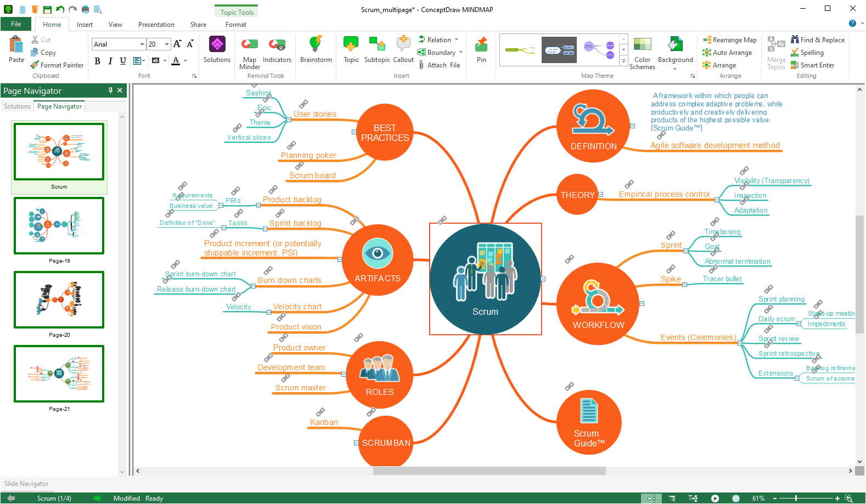866x504 pixels.
Task: Click the Pin icon
Action: tap(481, 44)
